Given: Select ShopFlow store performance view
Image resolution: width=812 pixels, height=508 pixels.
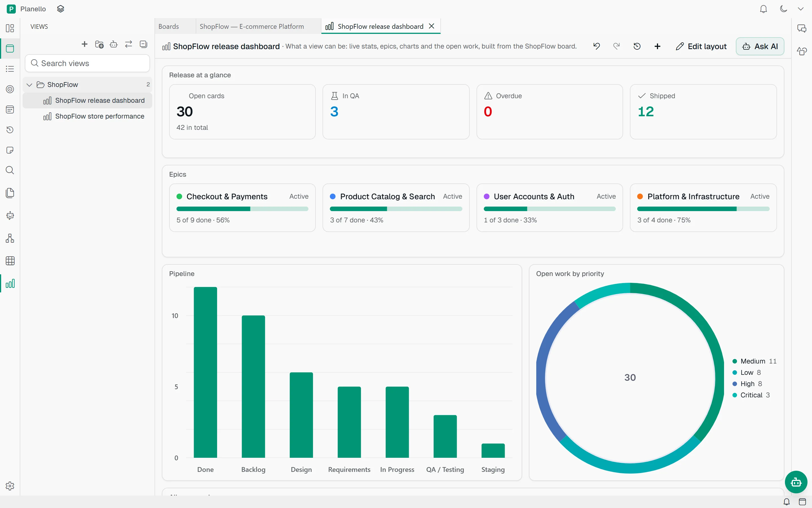Looking at the screenshot, I should point(87,116).
